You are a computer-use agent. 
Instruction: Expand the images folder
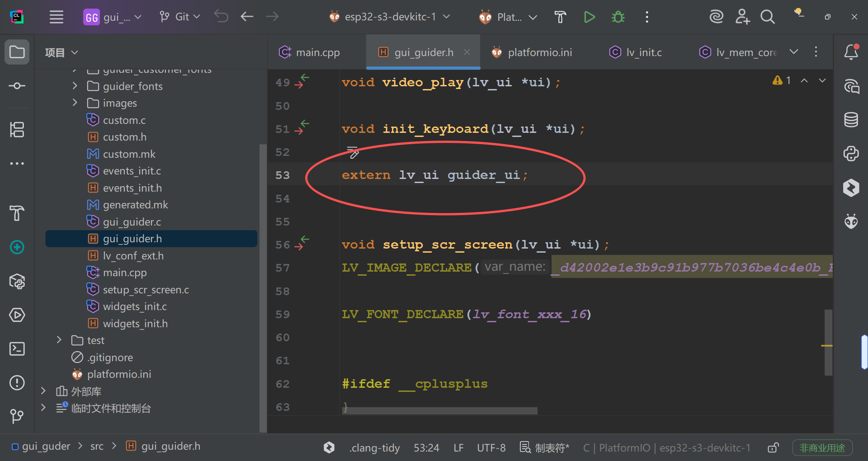point(75,103)
